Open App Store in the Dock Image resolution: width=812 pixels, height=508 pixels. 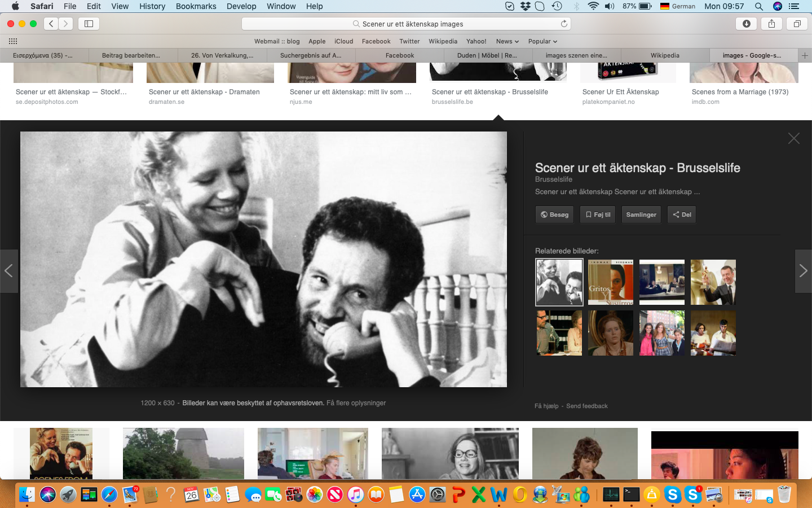[x=417, y=495]
